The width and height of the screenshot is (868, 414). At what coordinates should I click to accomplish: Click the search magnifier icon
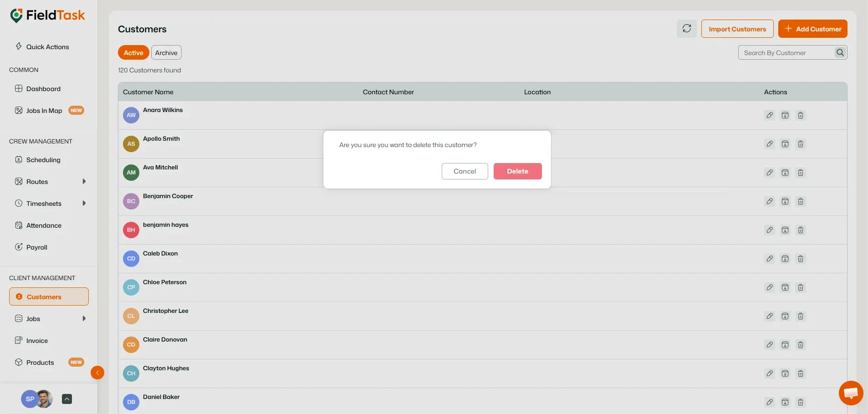point(840,52)
